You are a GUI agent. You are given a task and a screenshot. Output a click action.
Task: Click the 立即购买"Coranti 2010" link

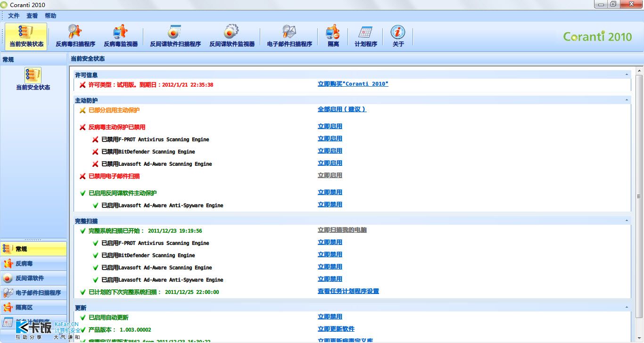[353, 84]
